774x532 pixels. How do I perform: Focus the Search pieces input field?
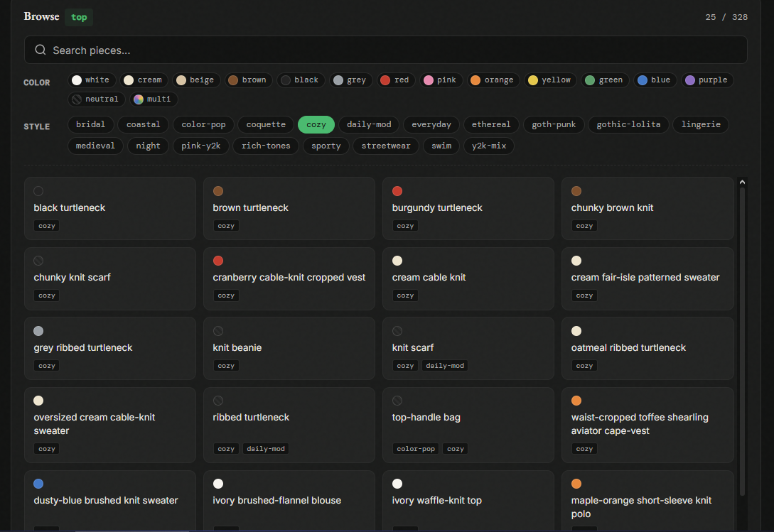coord(385,50)
